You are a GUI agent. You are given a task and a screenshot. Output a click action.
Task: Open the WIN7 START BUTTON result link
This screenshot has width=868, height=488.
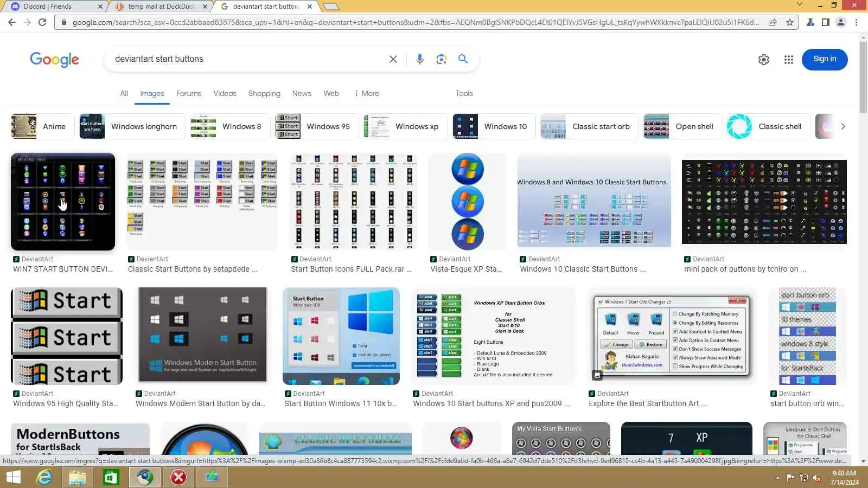click(x=63, y=269)
